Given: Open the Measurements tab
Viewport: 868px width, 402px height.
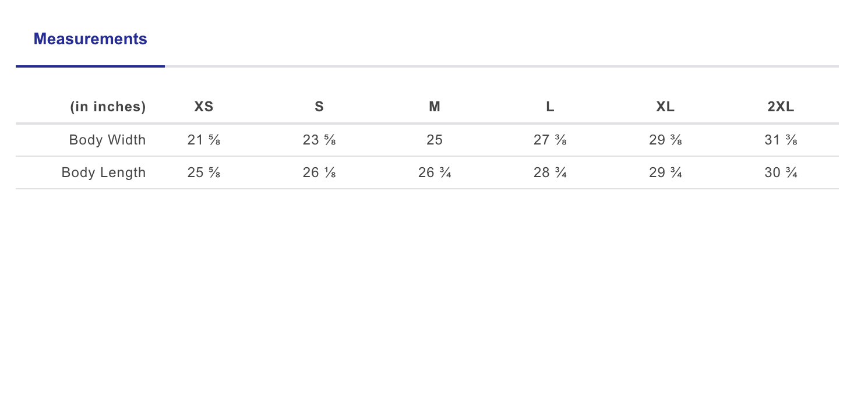Looking at the screenshot, I should coord(90,39).
